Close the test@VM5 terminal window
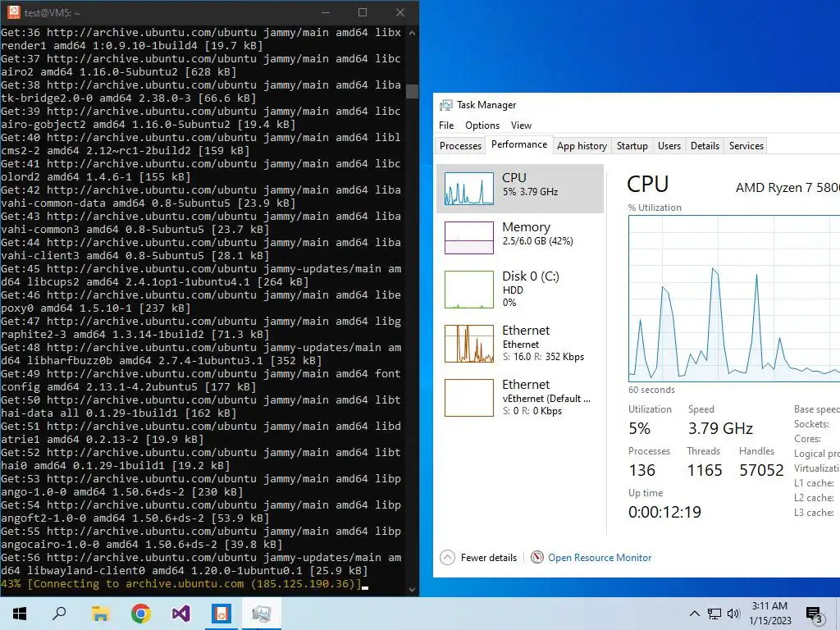The width and height of the screenshot is (840, 630). [399, 12]
